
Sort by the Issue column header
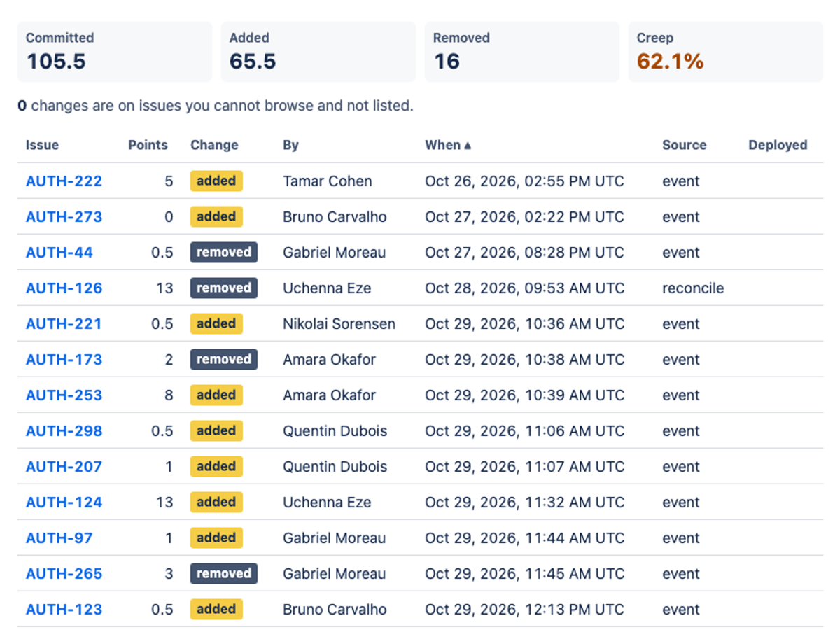click(x=43, y=145)
